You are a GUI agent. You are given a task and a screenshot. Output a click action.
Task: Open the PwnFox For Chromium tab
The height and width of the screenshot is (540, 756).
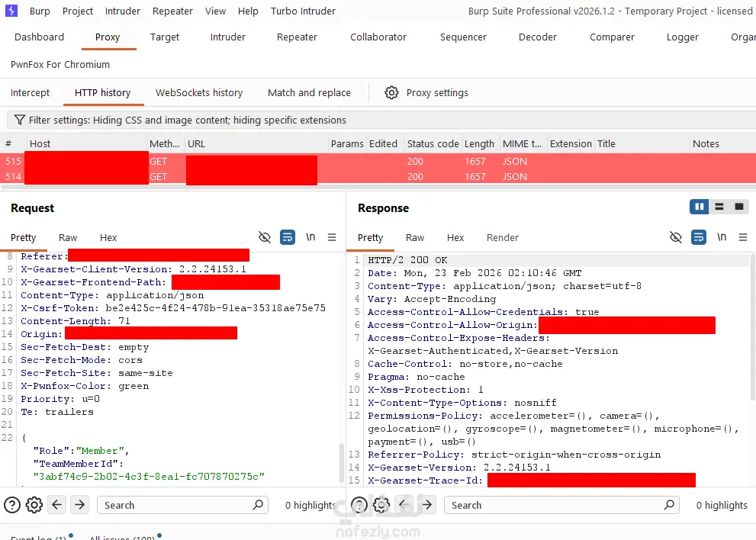pos(60,65)
